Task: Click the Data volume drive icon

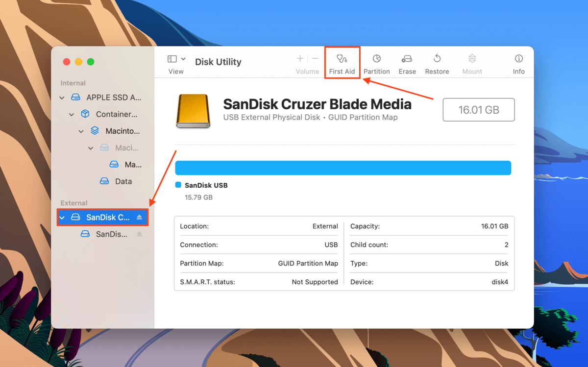Action: click(x=104, y=181)
